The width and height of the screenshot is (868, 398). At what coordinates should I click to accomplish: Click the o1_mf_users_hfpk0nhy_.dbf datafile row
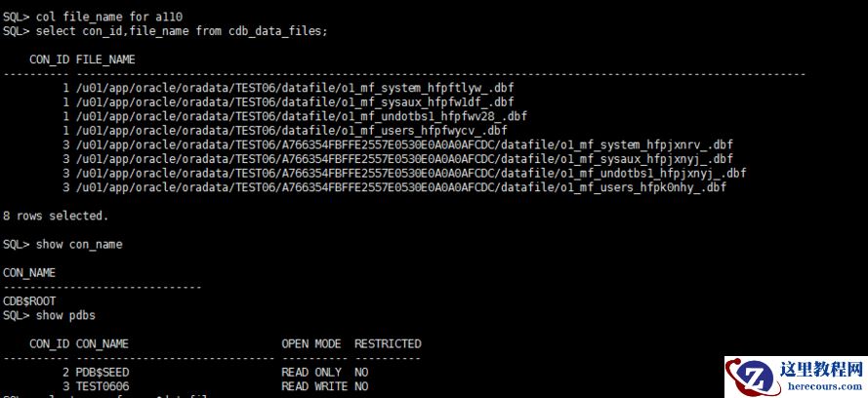pyautogui.click(x=400, y=187)
